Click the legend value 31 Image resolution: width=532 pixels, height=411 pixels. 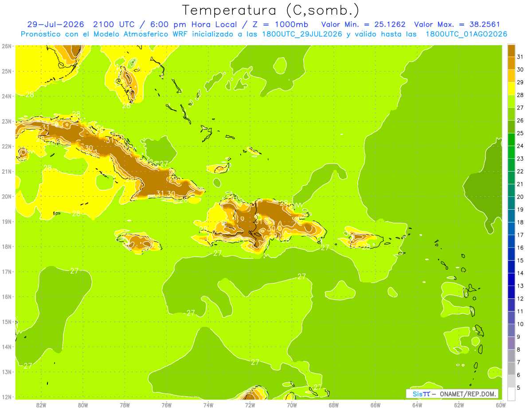(520, 57)
